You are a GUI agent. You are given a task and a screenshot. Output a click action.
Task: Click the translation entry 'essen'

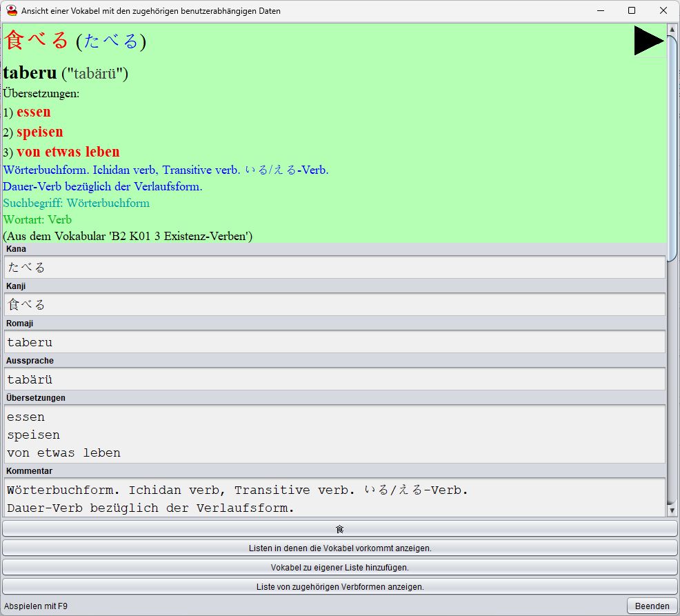pyautogui.click(x=33, y=112)
